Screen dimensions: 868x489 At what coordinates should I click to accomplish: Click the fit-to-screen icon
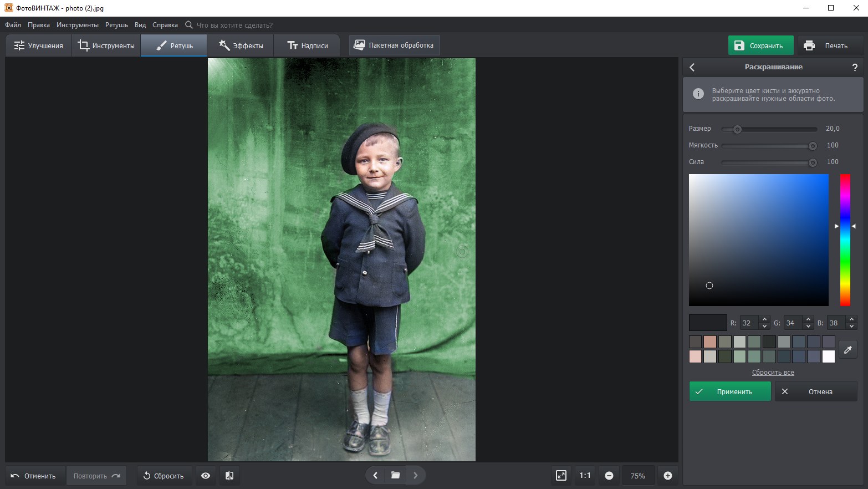(x=561, y=476)
